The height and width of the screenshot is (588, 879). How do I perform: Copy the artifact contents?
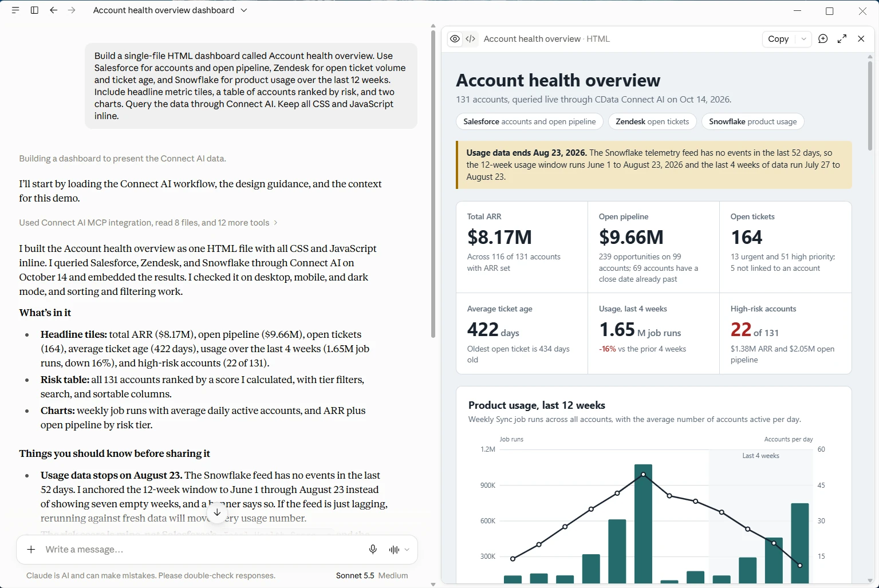pyautogui.click(x=778, y=39)
